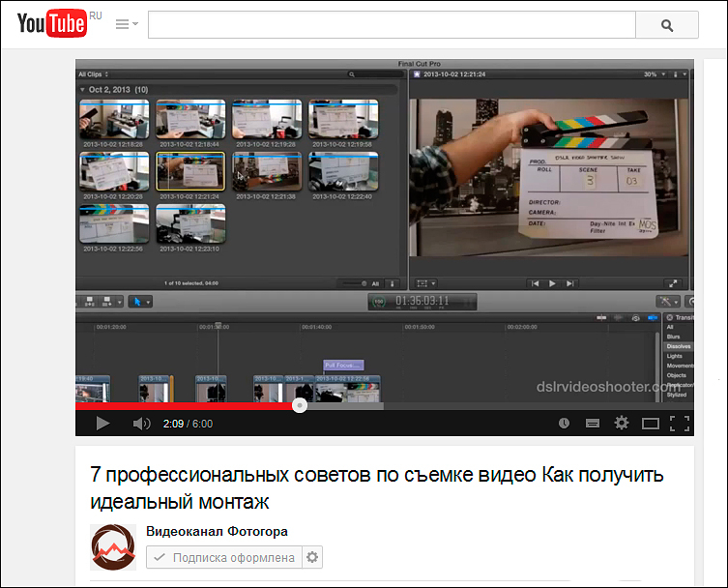The image size is (728, 588).
Task: Select the All transitions category
Action: tap(670, 327)
